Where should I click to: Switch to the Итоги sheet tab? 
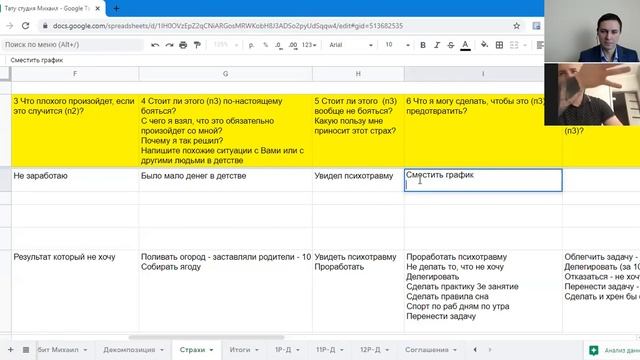click(240, 350)
